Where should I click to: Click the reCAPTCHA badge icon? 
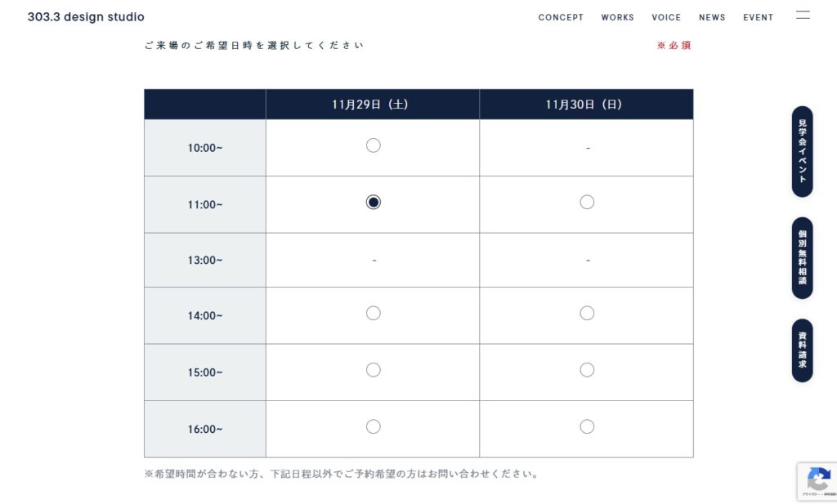pyautogui.click(x=818, y=480)
